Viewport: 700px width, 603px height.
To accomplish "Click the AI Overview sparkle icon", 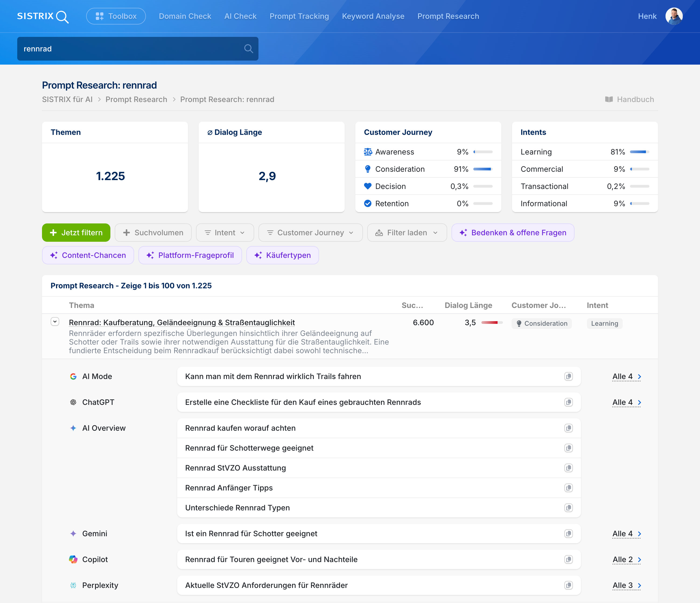I will coord(73,428).
